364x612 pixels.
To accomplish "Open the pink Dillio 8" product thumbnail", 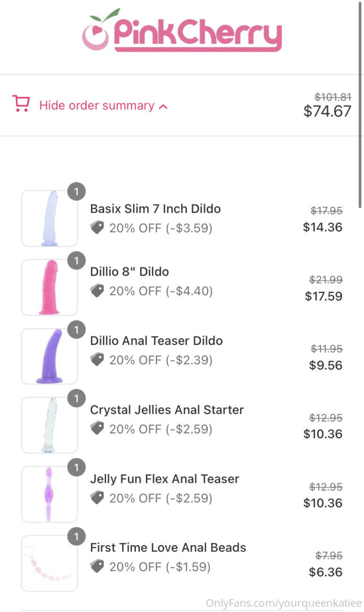I will [x=49, y=287].
